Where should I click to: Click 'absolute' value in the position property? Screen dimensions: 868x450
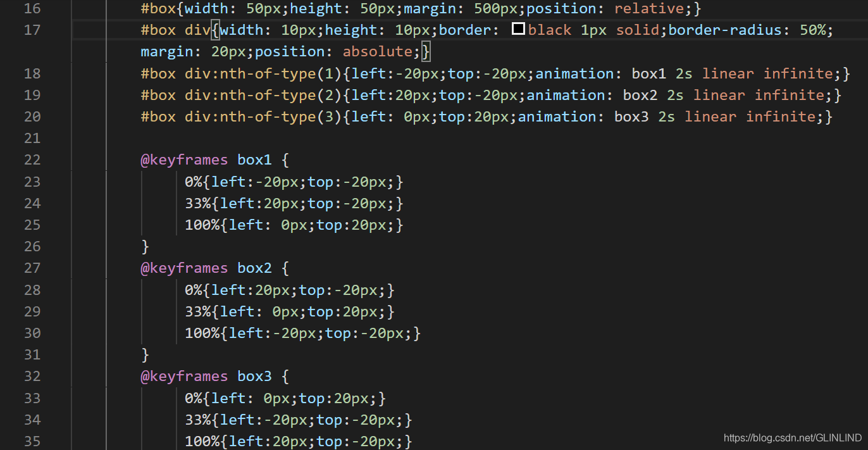point(378,51)
